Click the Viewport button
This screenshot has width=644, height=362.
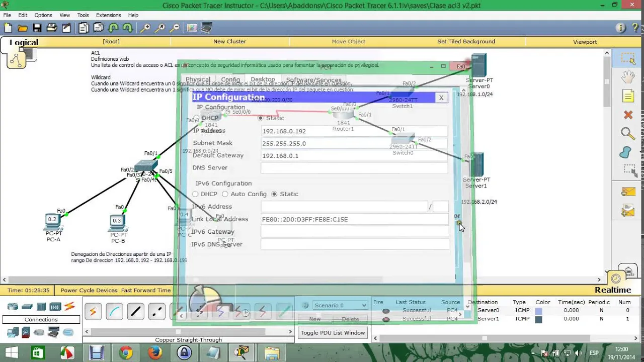[585, 42]
